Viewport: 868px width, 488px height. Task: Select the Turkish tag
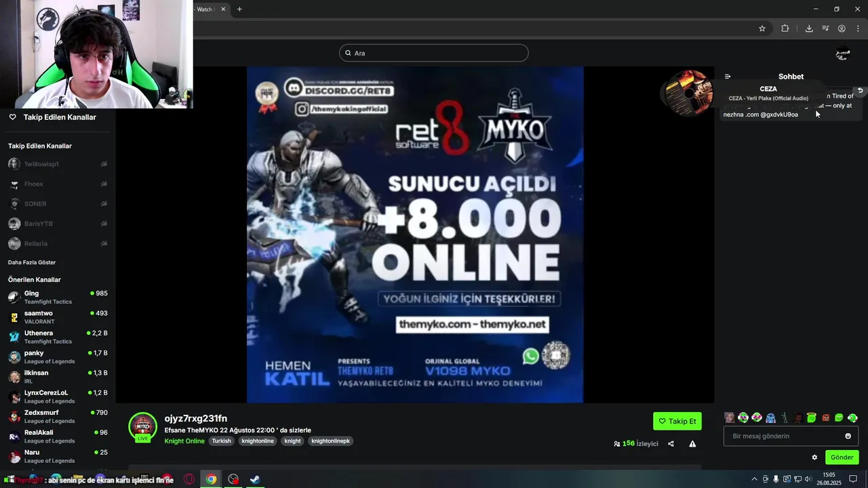coord(221,441)
